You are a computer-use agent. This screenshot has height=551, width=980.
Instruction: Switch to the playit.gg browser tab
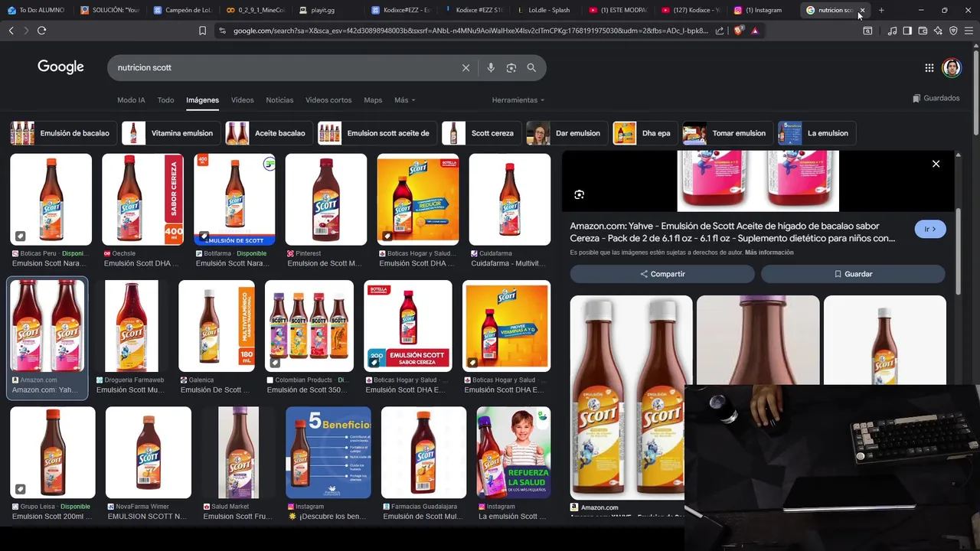(x=322, y=10)
